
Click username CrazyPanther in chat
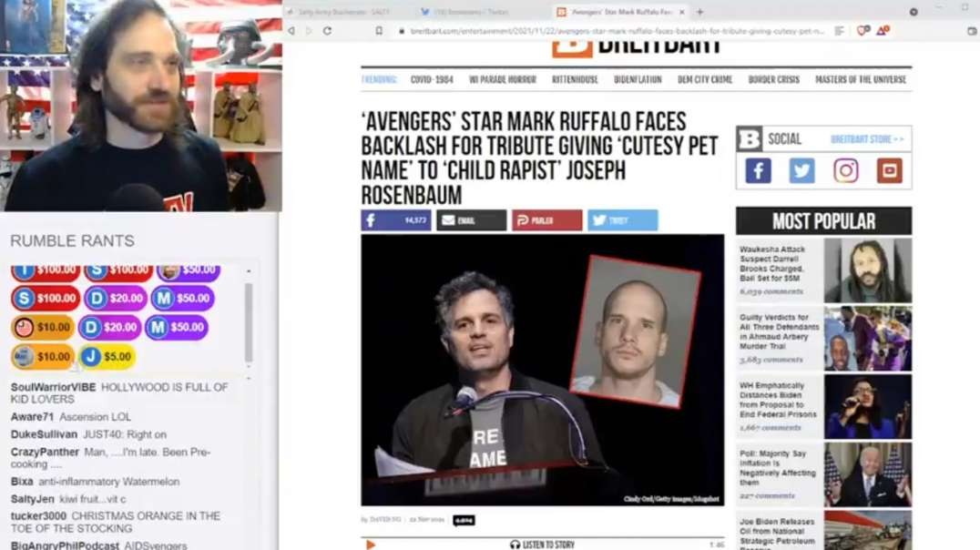[x=45, y=452]
